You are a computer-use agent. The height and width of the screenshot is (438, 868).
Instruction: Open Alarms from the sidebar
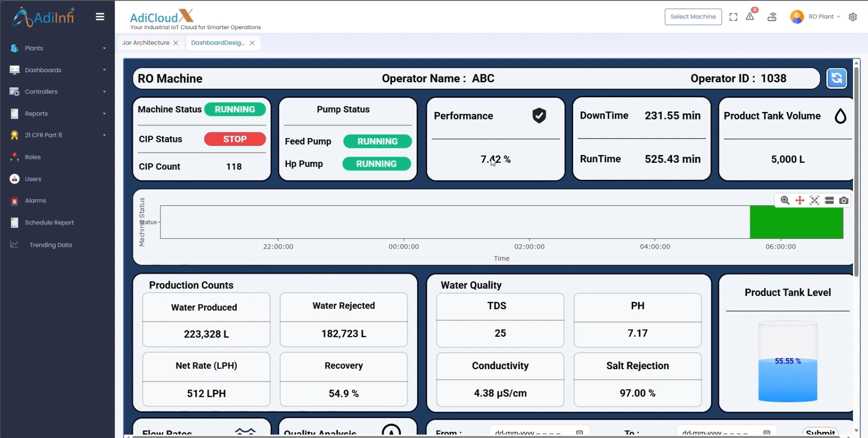click(x=35, y=201)
